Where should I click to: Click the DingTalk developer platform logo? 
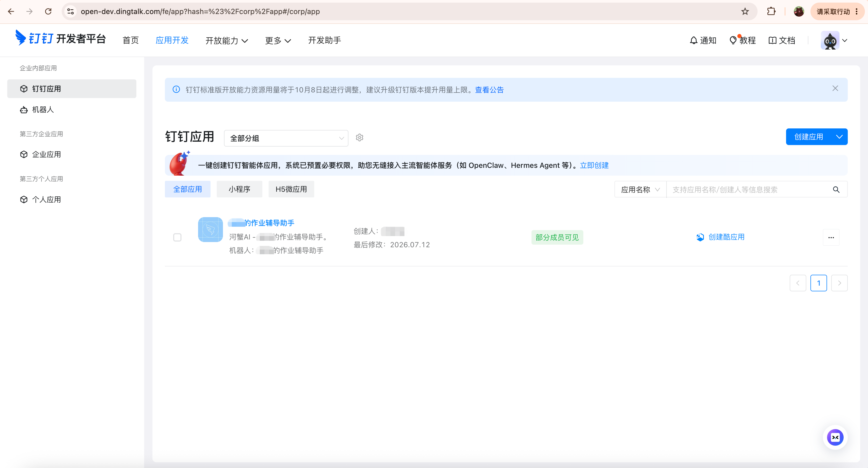[61, 38]
